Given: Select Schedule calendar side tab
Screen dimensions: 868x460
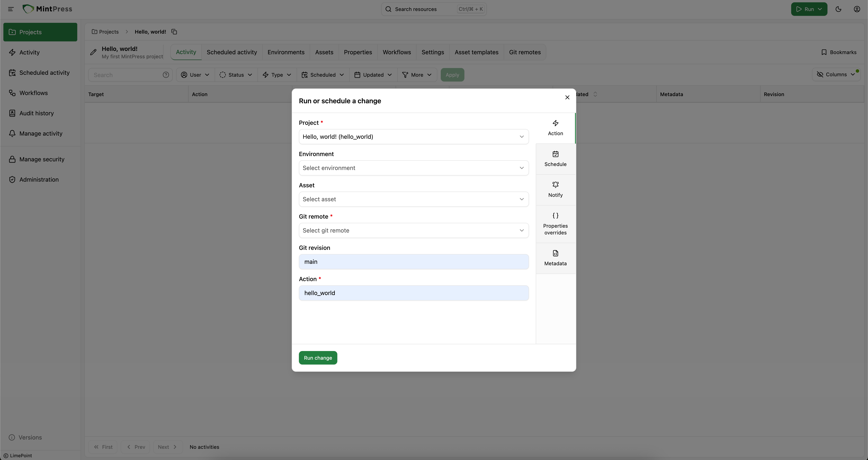Looking at the screenshot, I should click(555, 159).
